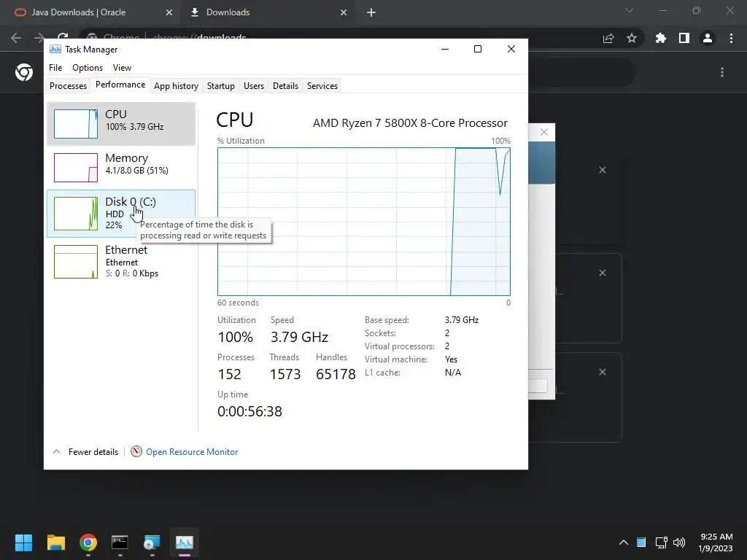747x560 pixels.
Task: Open Chrome from the taskbar
Action: coord(88,542)
